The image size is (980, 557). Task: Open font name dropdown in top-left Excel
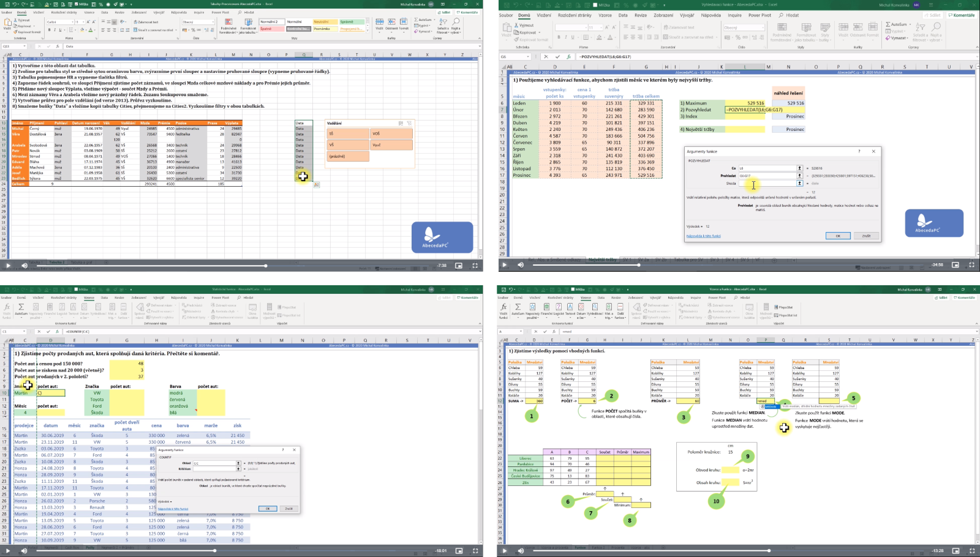pos(72,22)
